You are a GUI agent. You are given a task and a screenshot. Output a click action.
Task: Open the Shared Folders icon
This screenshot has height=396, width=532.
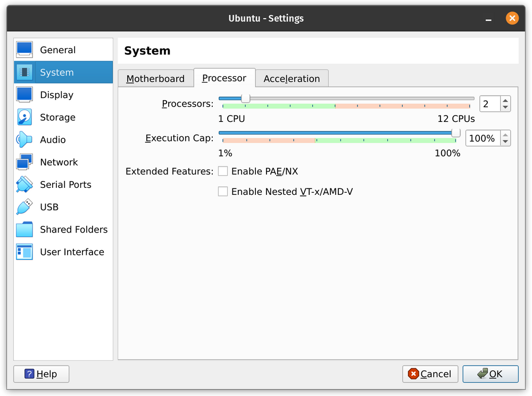[24, 229]
